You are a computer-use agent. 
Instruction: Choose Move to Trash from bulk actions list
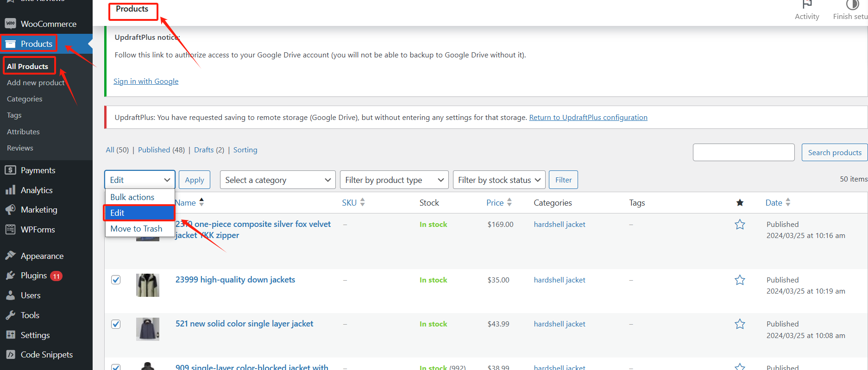coord(136,229)
